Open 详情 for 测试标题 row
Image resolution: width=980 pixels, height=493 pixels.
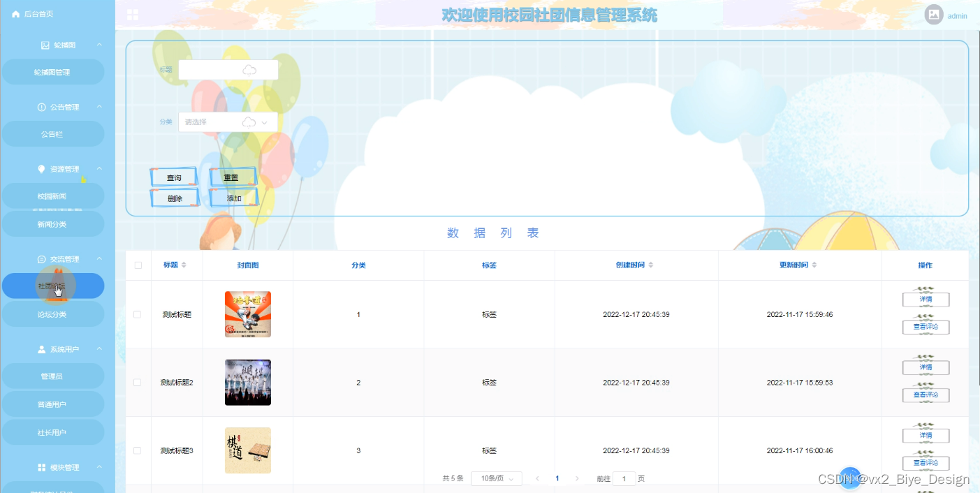point(926,300)
